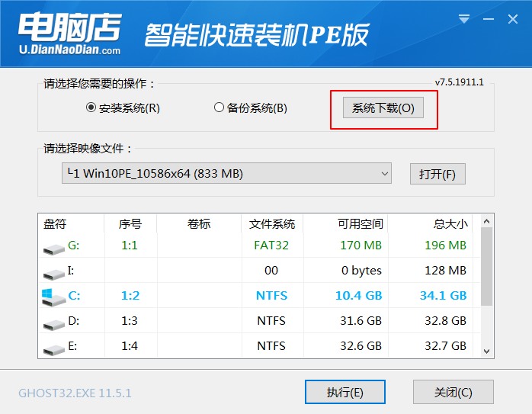
Task: Click the 系统下载(O) button
Action: (383, 108)
